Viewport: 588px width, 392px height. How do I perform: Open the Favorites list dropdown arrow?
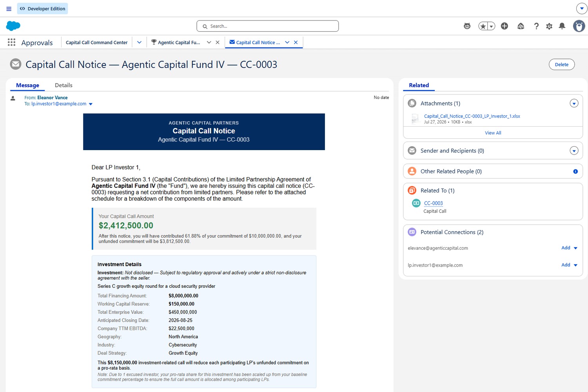[492, 26]
